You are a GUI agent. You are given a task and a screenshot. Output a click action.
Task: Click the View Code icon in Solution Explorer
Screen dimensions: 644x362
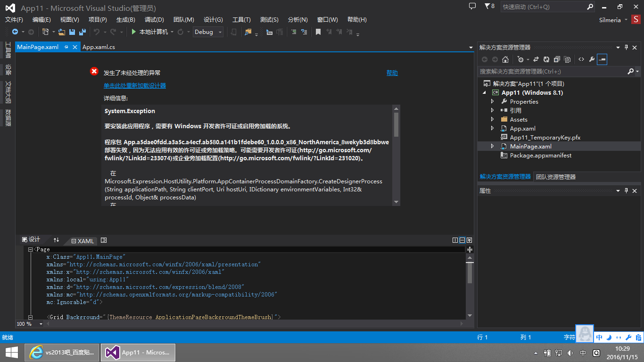point(581,59)
